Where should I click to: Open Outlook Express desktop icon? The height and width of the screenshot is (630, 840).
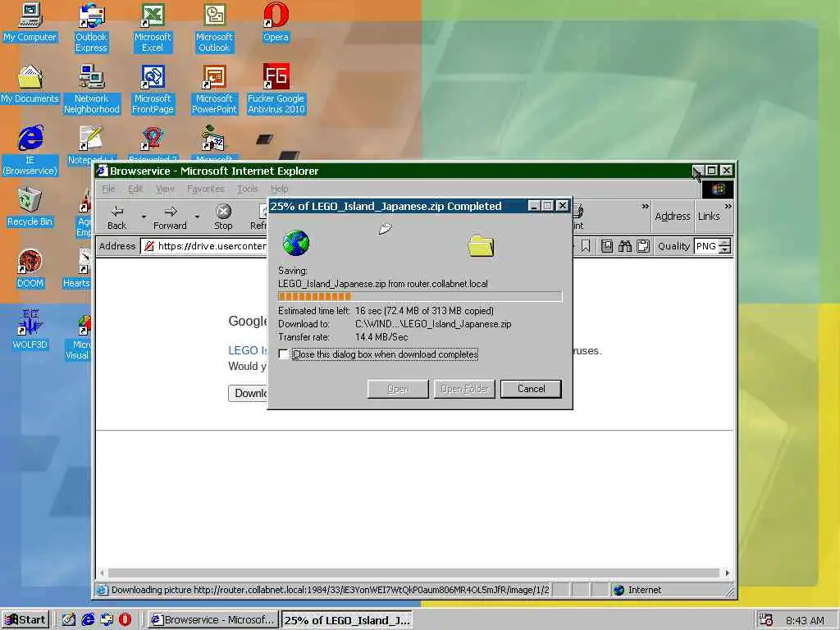click(91, 27)
